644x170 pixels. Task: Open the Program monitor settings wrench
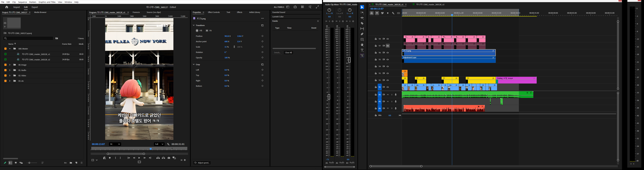point(168,144)
